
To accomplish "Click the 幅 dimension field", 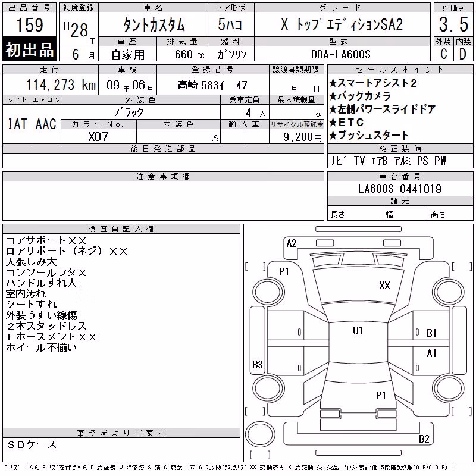I will coord(405,214).
